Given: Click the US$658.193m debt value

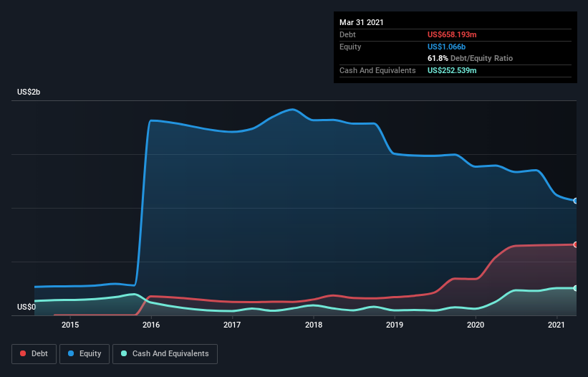Looking at the screenshot, I should (452, 34).
